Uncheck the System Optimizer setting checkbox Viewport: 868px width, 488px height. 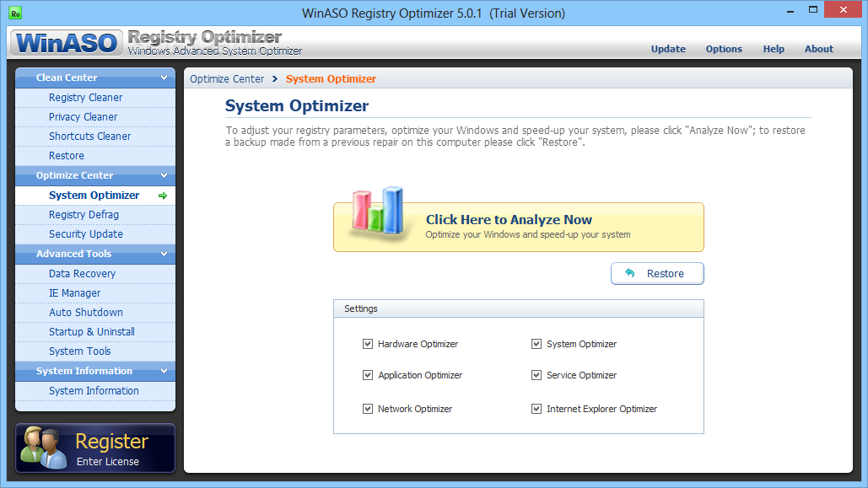(536, 344)
